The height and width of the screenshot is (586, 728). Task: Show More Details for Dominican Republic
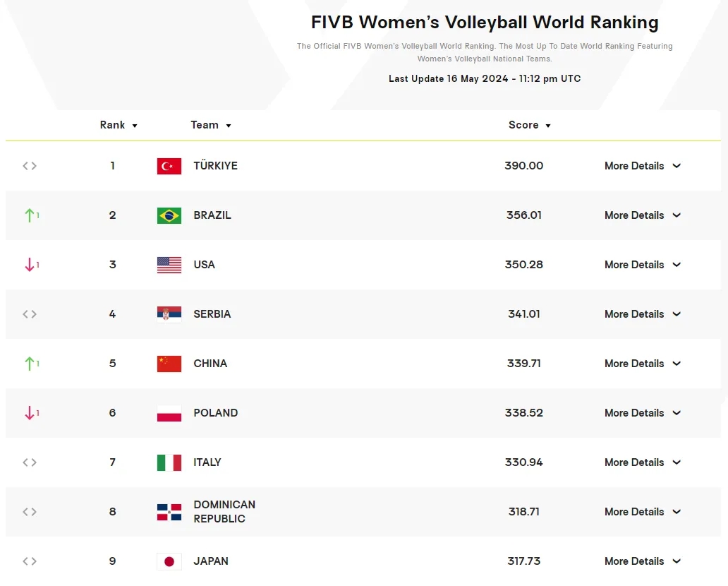[642, 512]
